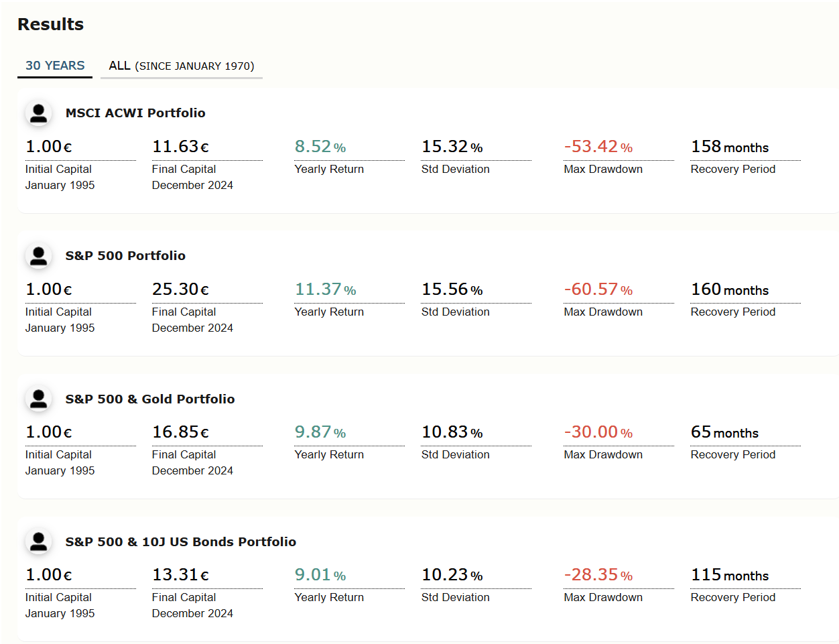The width and height of the screenshot is (839, 644).
Task: Click the 25.30€ final capital value
Action: 180,289
